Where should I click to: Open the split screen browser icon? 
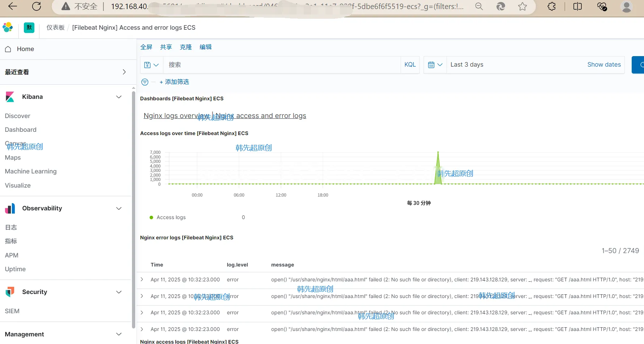click(x=577, y=6)
